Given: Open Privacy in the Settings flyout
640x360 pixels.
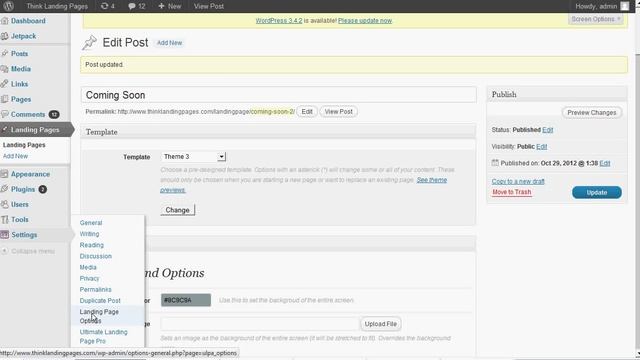Looking at the screenshot, I should (89, 278).
